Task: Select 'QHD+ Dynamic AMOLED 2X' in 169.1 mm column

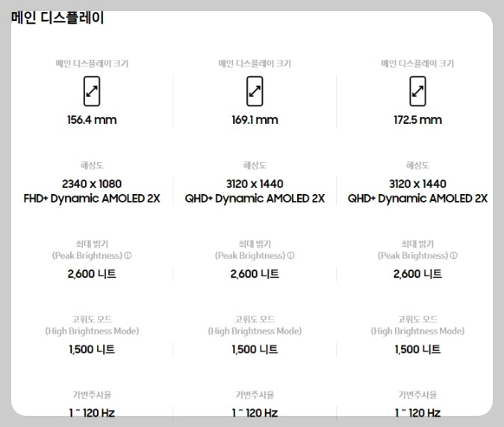Action: tap(255, 199)
